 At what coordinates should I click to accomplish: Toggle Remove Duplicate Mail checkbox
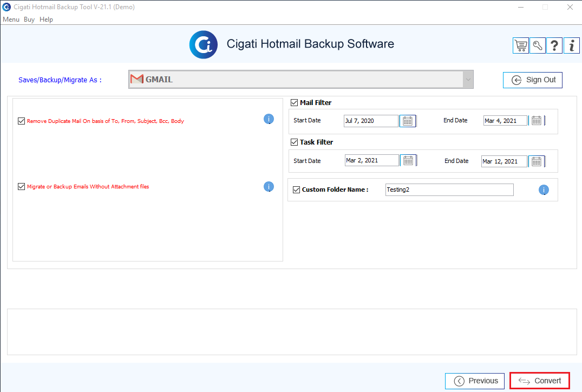point(22,121)
